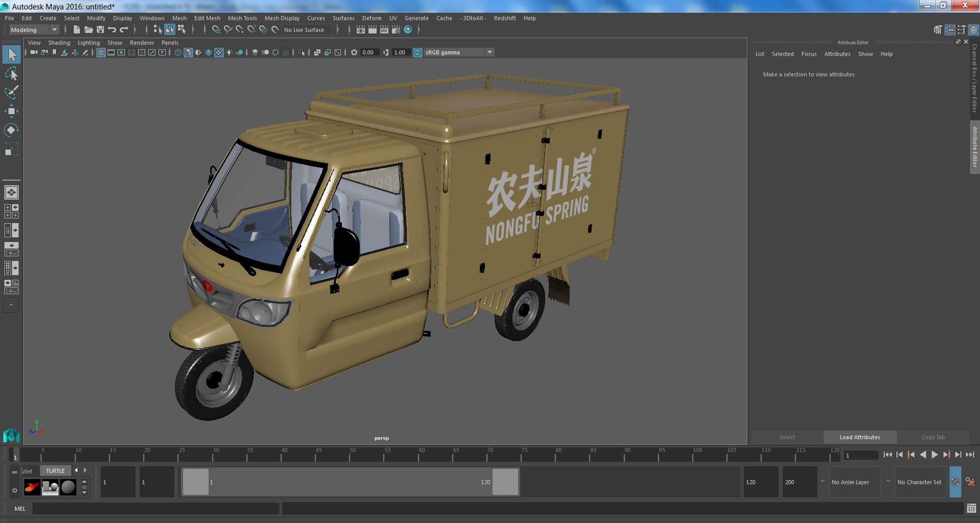Activate the Lasso select tool
The width and height of the screenshot is (980, 523).
[x=11, y=74]
